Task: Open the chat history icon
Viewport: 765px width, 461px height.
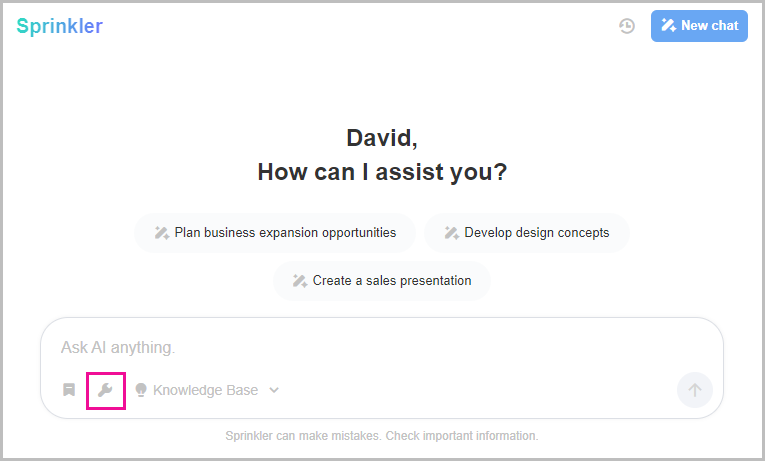Action: click(x=627, y=26)
